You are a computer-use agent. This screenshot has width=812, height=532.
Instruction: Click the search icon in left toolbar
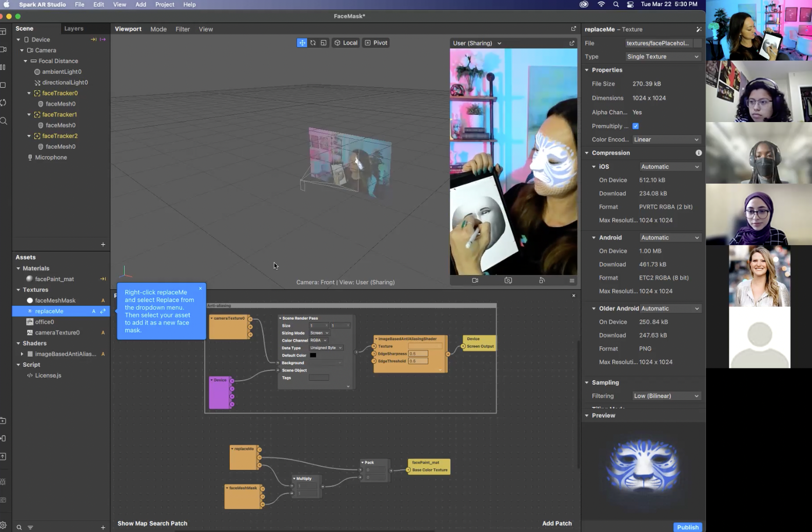pyautogui.click(x=4, y=121)
